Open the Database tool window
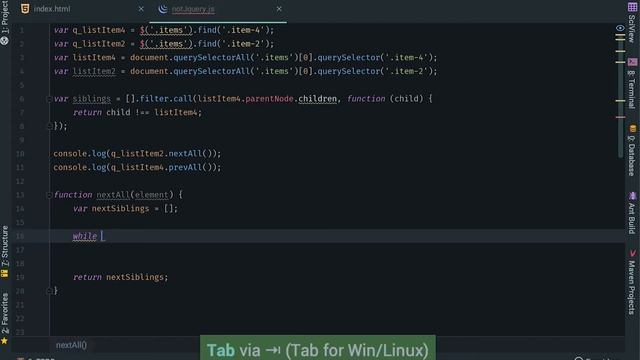 point(632,156)
